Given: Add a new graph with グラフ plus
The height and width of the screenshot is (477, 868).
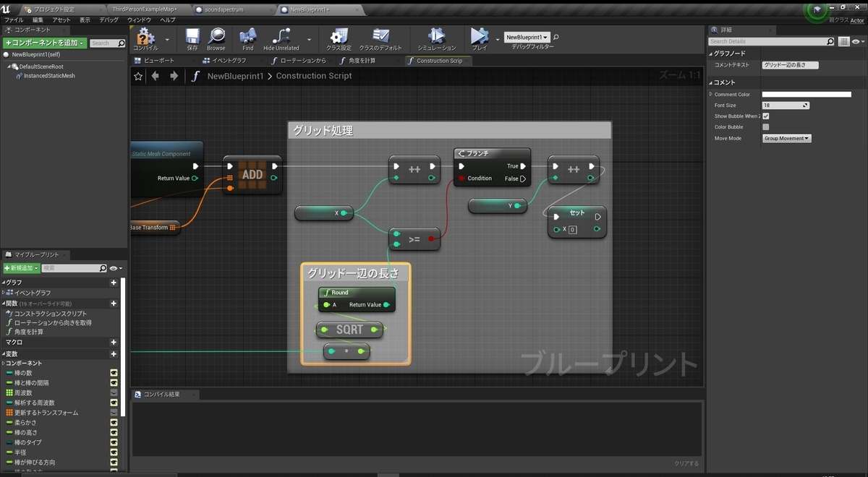Looking at the screenshot, I should pos(114,283).
